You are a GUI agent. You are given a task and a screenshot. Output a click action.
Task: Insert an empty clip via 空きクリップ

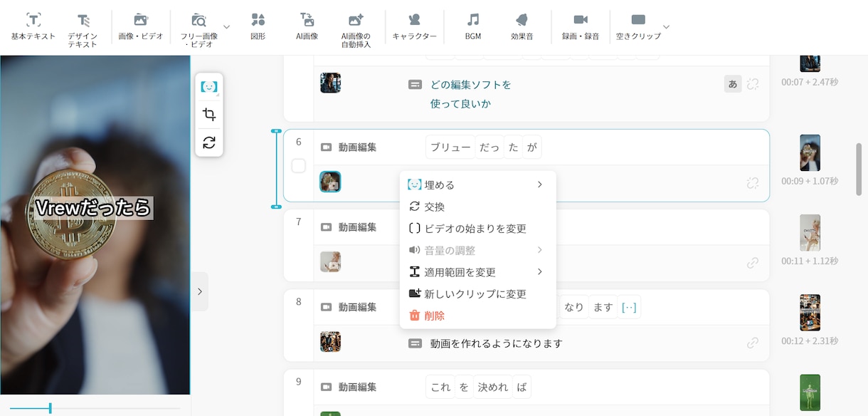638,26
